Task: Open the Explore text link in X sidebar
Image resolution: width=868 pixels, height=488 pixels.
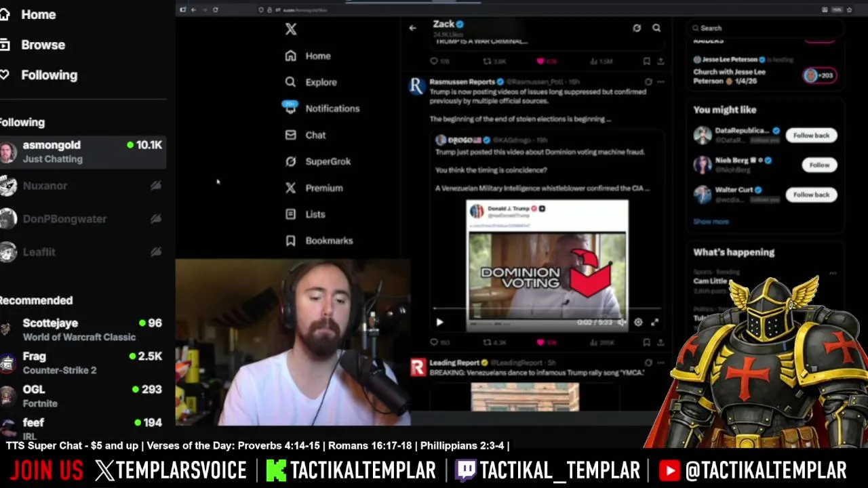Action: click(x=321, y=82)
